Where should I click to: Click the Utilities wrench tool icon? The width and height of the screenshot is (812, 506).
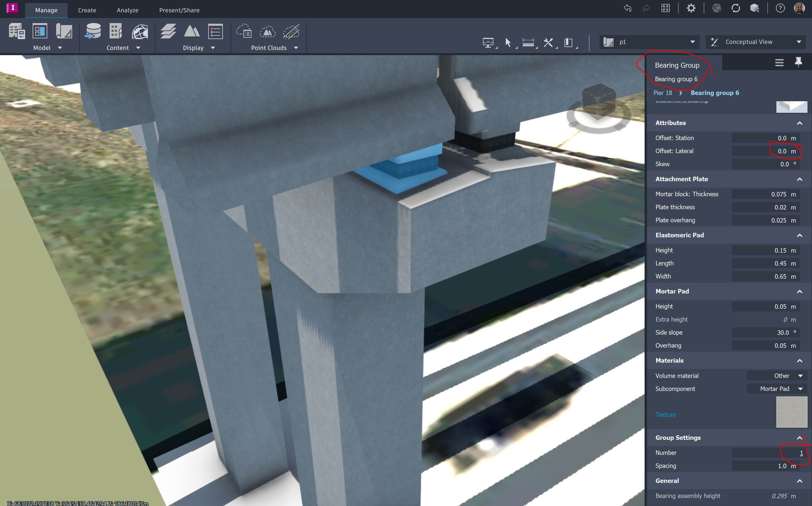(x=548, y=43)
